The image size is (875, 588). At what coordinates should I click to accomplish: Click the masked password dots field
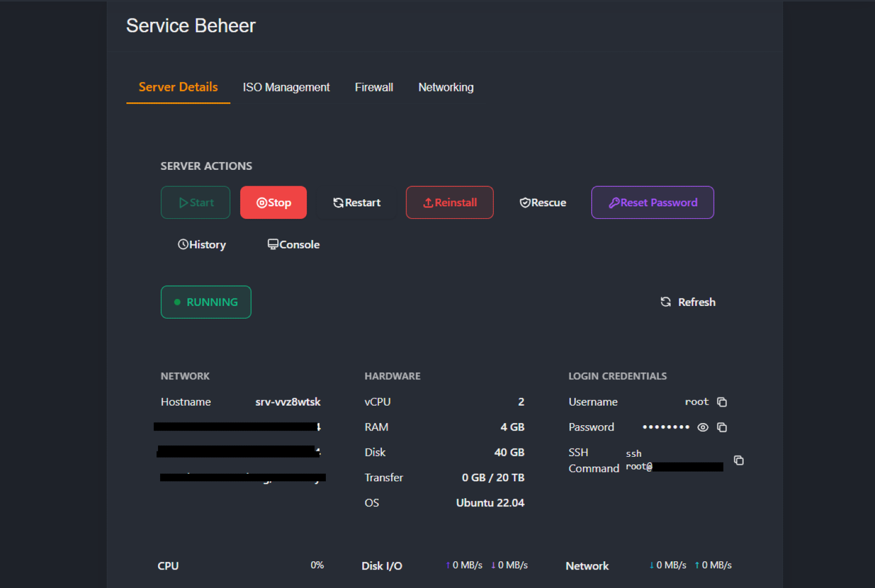coord(665,427)
